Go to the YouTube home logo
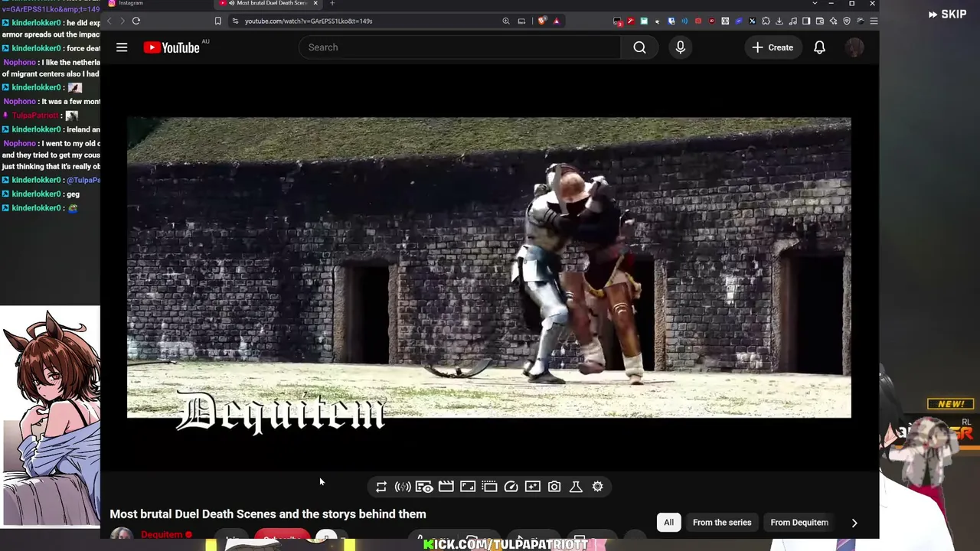Screen dimensions: 980x551 (171, 47)
